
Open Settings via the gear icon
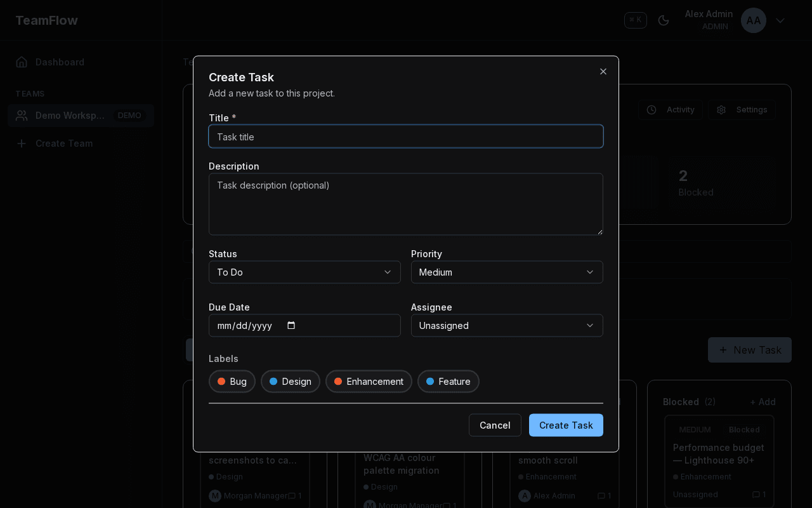[721, 109]
